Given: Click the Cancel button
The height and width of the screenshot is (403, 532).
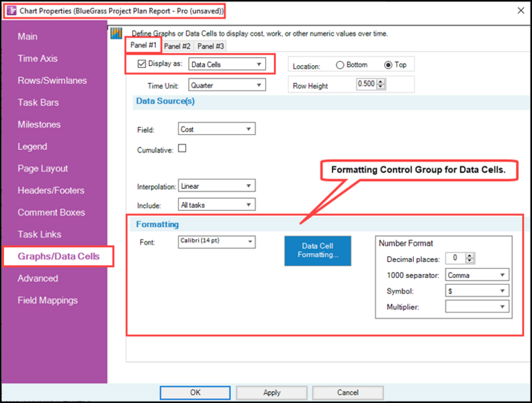Looking at the screenshot, I should 348,392.
